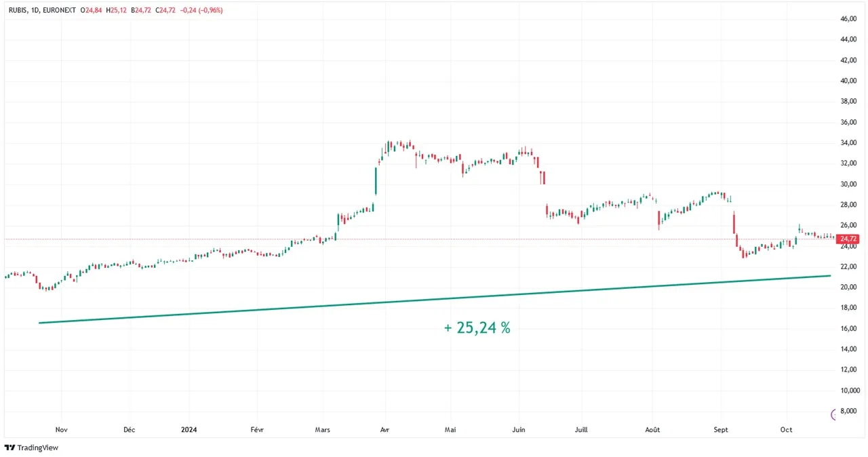Click the opening price value O24,84
868x457 pixels.
91,10
